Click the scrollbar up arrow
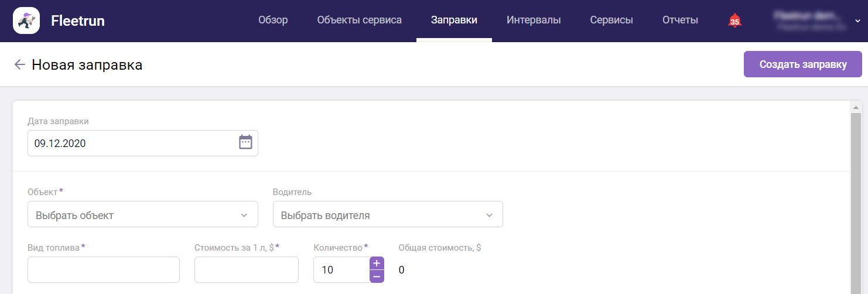Screen dimensions: 868x294 click(x=856, y=108)
